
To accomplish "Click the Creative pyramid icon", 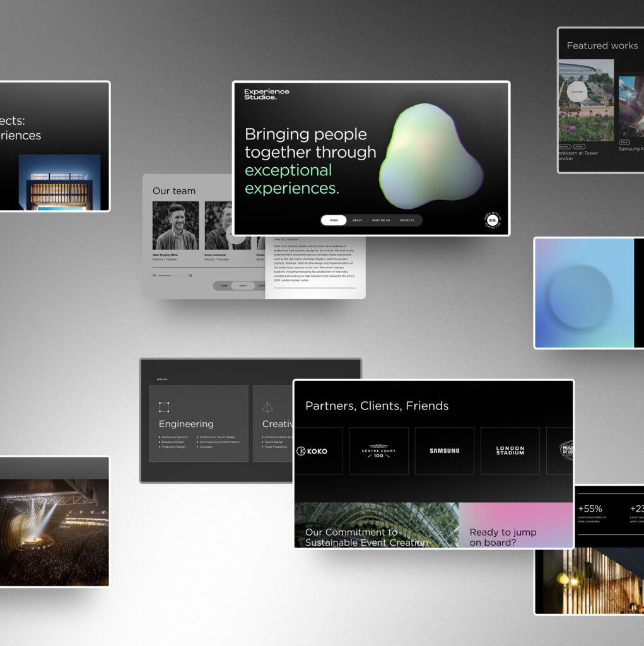I will [x=267, y=407].
